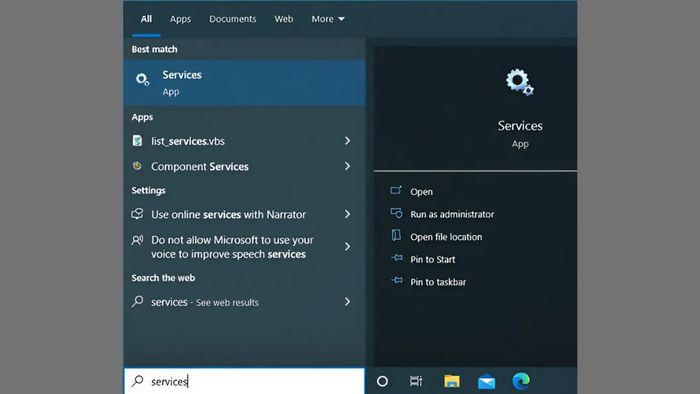
Task: Open the improve speech services setting
Action: 244,247
